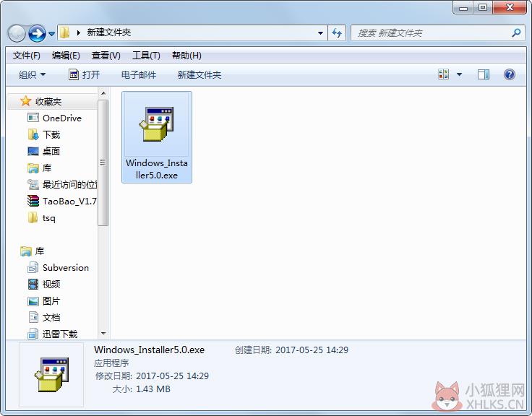
Task: Click the blue Help question mark icon
Action: (510, 74)
